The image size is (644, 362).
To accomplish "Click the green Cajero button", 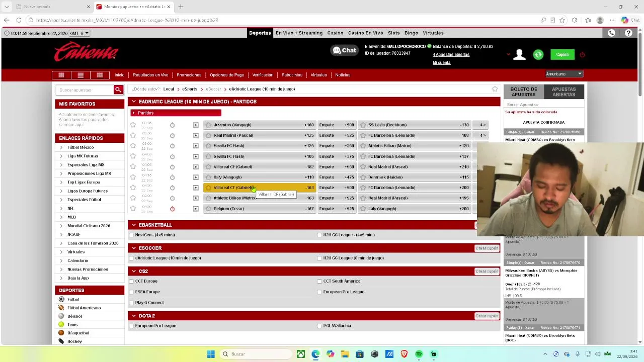I will (x=562, y=55).
